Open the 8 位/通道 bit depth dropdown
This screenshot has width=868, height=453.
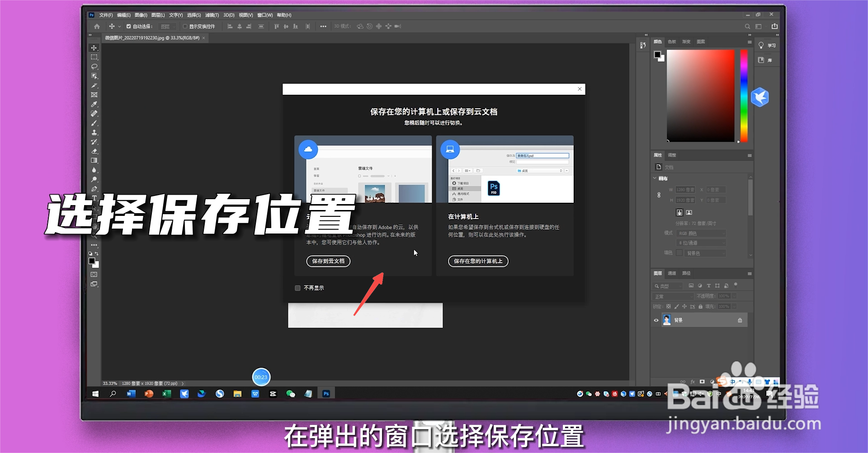(x=701, y=243)
